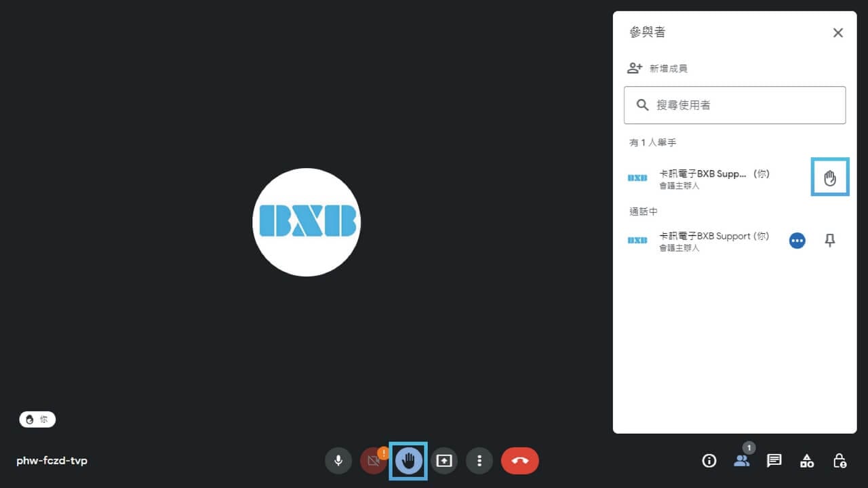Open the chat messages panel
The image size is (868, 488).
(x=774, y=461)
